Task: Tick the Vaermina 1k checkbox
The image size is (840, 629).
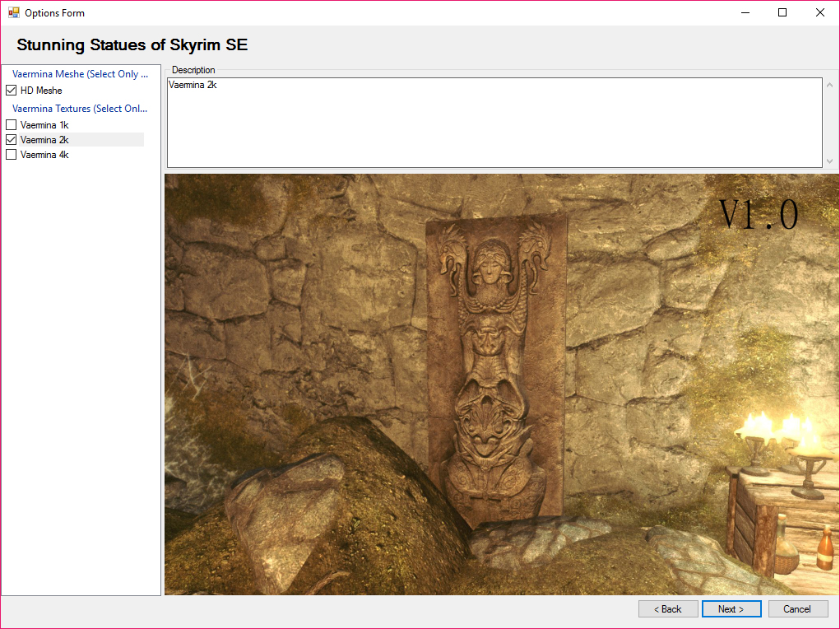Action: pos(12,125)
